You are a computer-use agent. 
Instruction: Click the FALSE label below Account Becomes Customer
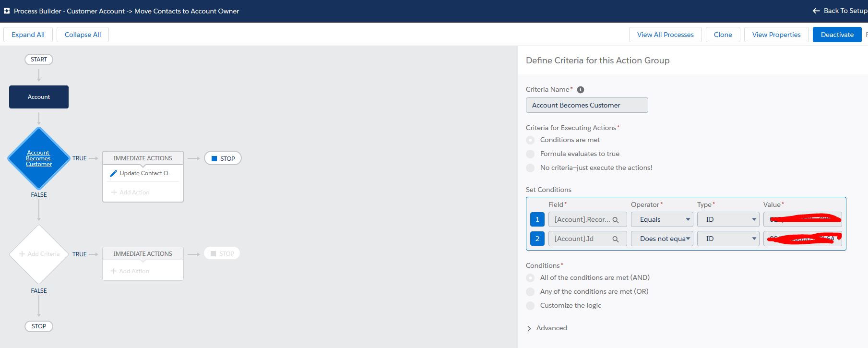pyautogui.click(x=39, y=195)
